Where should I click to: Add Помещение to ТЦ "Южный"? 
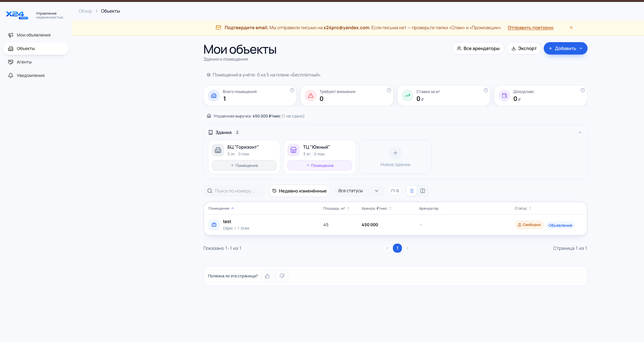coord(320,166)
